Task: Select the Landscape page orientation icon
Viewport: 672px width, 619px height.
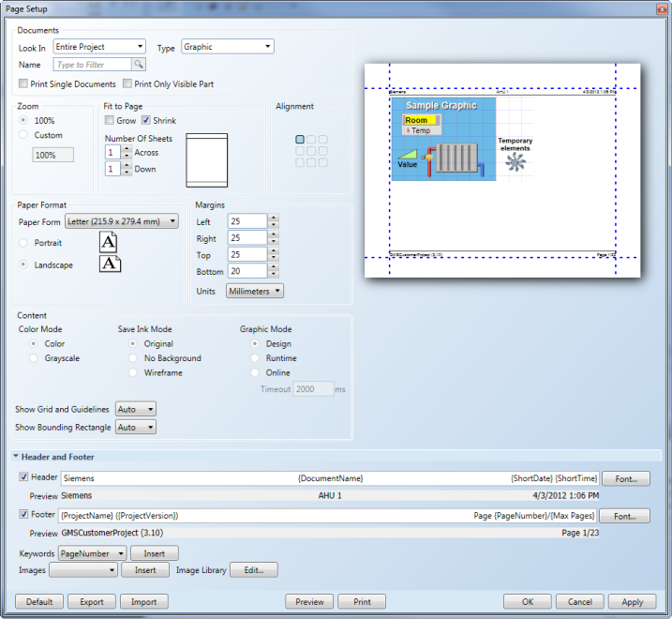Action: (x=109, y=264)
